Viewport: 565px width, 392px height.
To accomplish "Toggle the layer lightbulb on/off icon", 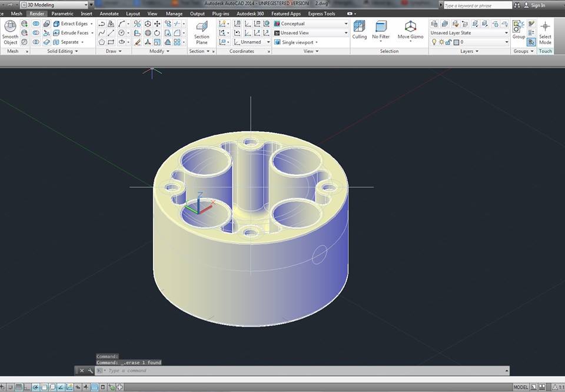I will coord(434,42).
